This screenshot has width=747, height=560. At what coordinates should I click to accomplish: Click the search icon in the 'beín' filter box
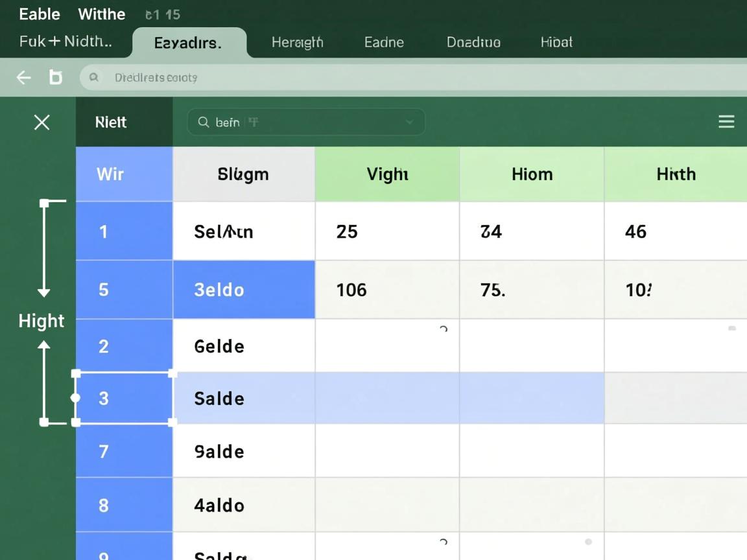[204, 122]
